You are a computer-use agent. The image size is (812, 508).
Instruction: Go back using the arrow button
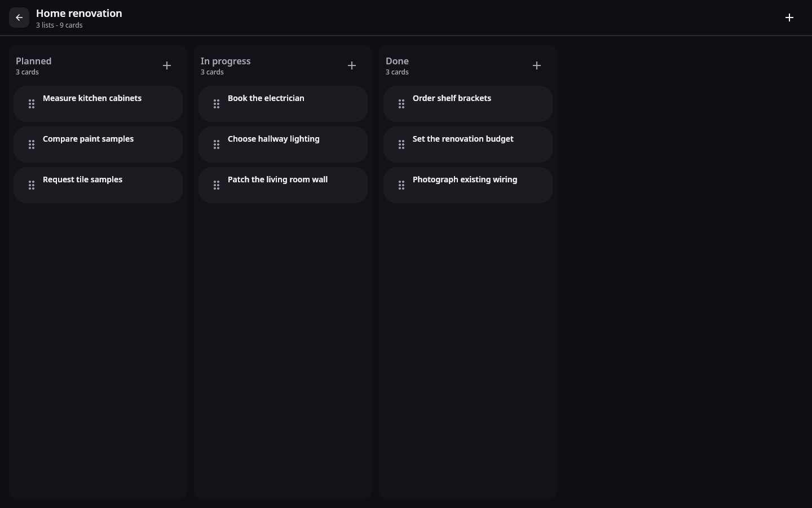pyautogui.click(x=19, y=17)
